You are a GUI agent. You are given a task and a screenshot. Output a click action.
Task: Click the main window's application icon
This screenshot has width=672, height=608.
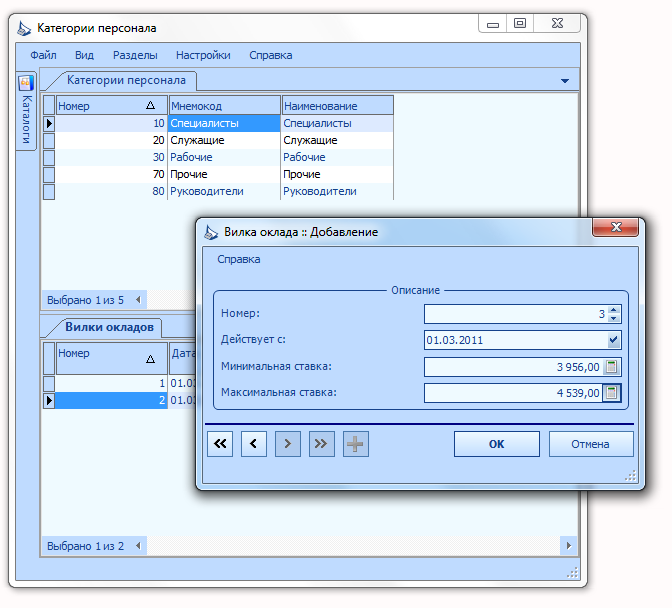(24, 28)
